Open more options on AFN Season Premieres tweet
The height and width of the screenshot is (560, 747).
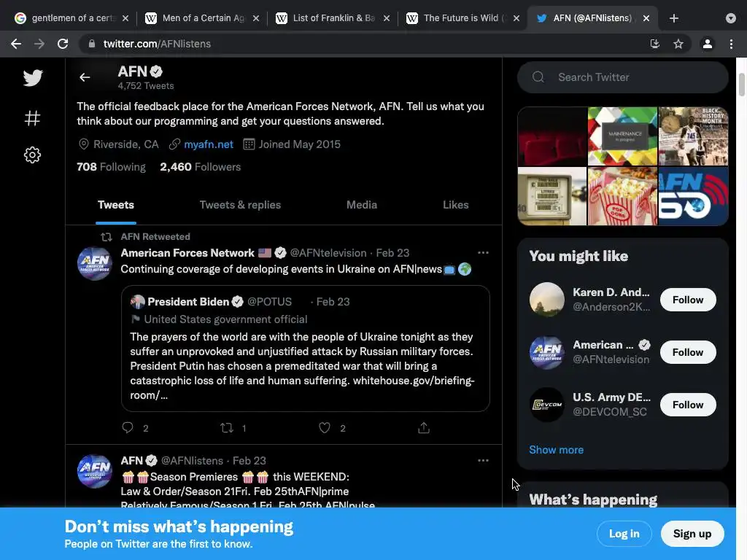tap(483, 461)
